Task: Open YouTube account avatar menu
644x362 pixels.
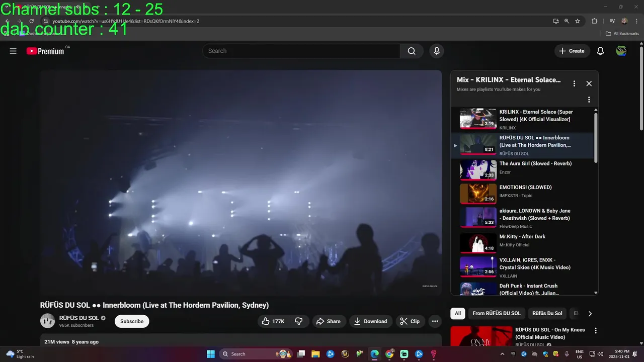Action: click(621, 51)
